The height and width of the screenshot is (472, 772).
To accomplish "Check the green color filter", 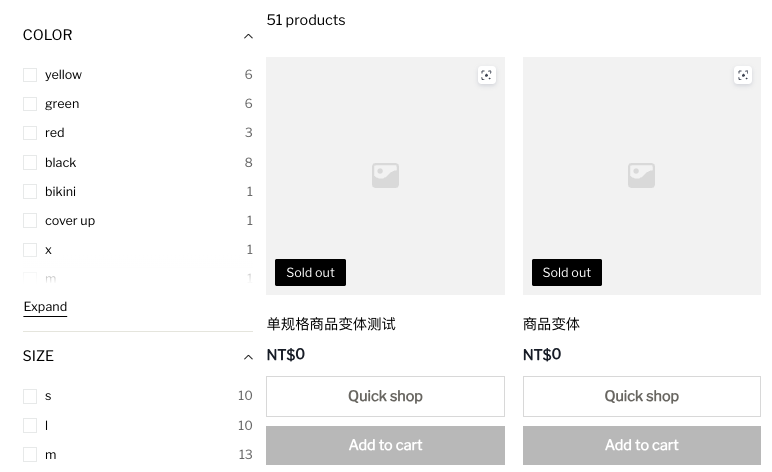I will [x=30, y=104].
